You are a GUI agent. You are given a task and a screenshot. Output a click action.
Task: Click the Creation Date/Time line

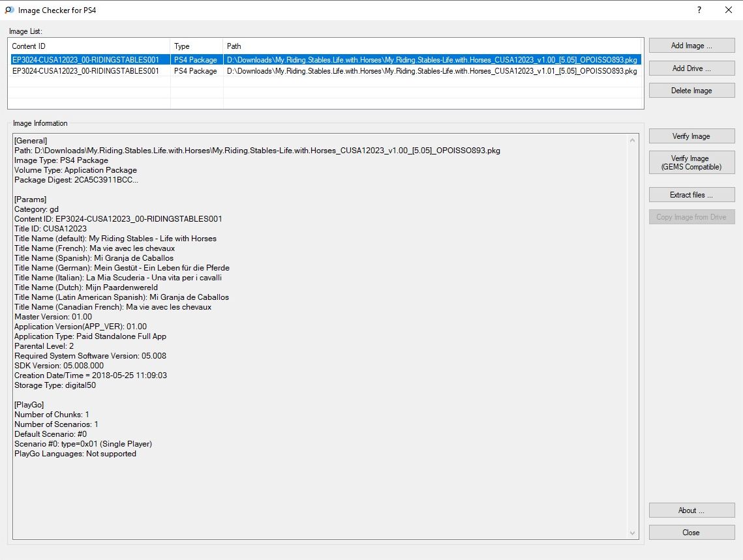(x=91, y=376)
